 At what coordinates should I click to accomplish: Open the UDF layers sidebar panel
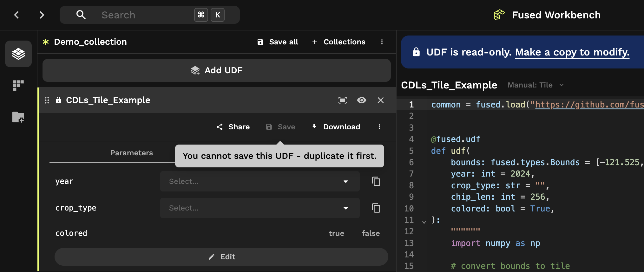tap(18, 54)
